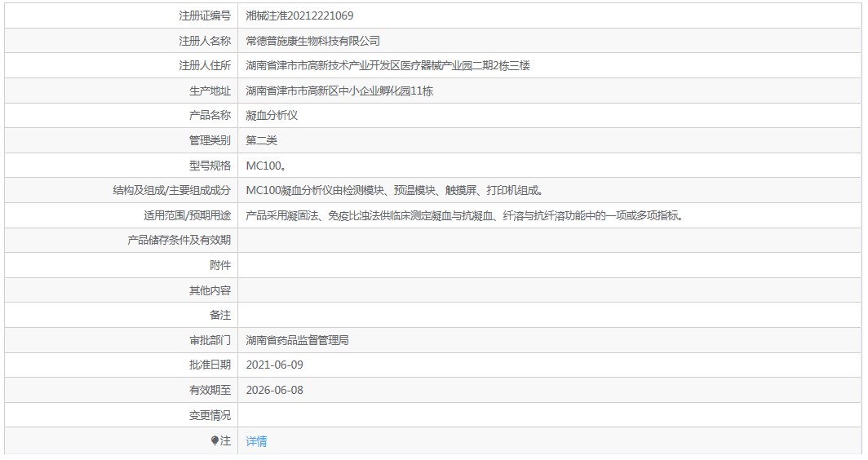868x460 pixels.
Task: Select product name 凝血分析仪
Action: pos(272,115)
